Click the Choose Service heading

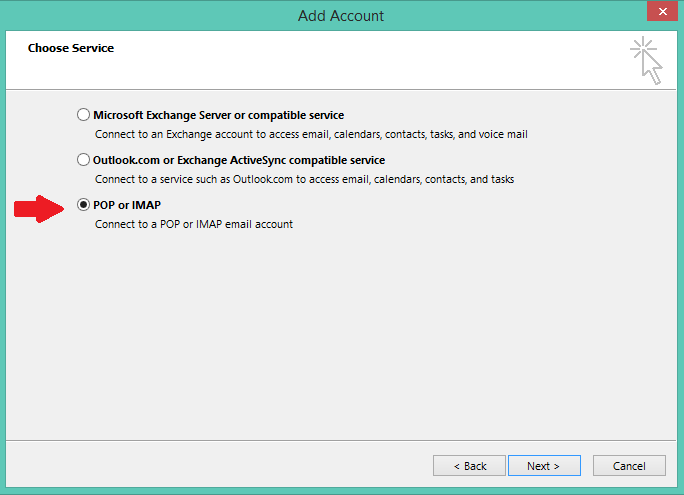point(71,48)
